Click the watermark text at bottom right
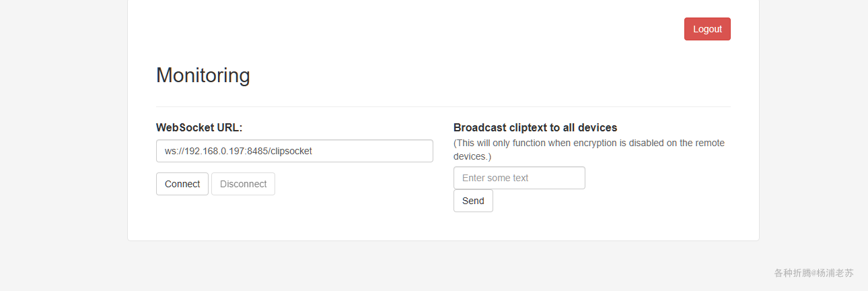 [x=813, y=273]
